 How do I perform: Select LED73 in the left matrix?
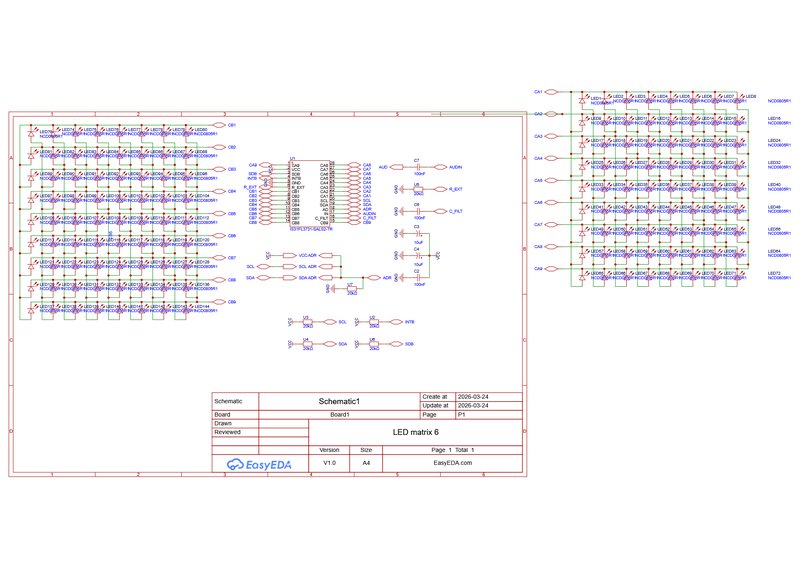[x=31, y=132]
